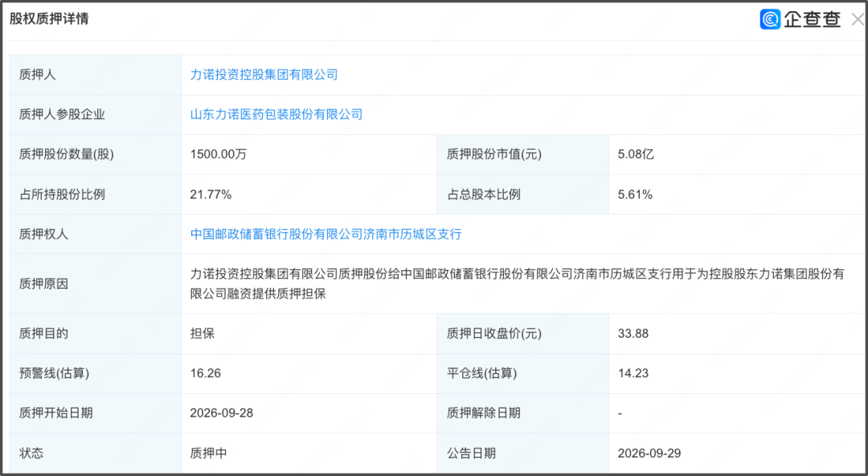Select the market value 5.08亿

[x=636, y=154]
